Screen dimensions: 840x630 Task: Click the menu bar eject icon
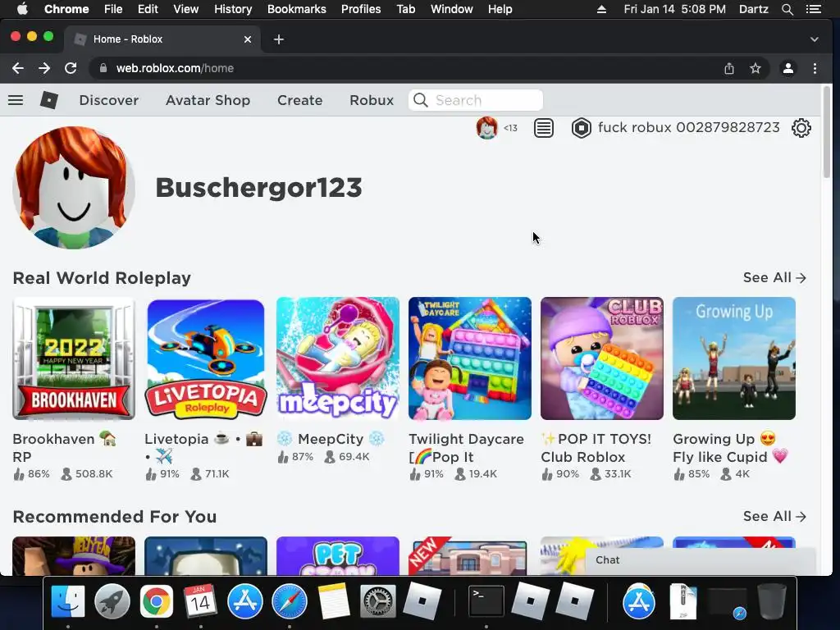coord(601,9)
